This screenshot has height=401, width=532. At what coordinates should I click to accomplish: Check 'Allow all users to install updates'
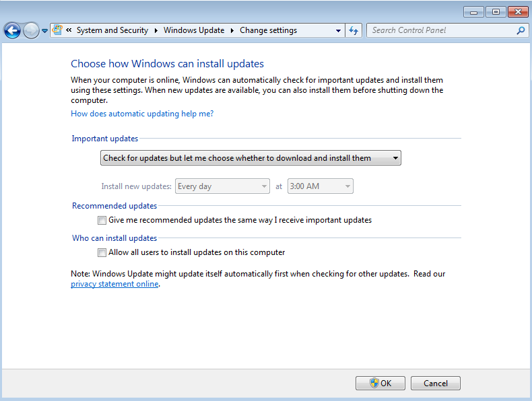[102, 252]
